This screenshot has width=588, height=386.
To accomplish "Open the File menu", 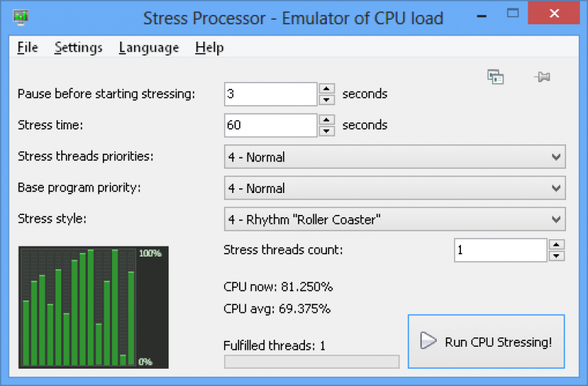I will 27,48.
